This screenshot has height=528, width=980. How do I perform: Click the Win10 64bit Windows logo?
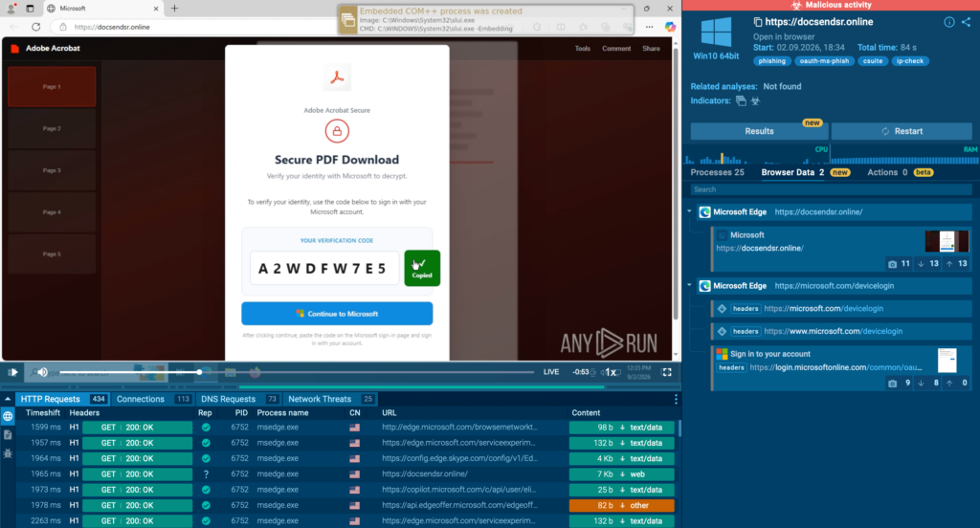coord(716,32)
